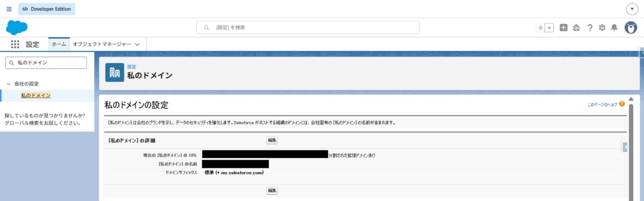The image size is (644, 201).
Task: Click the ドメインサフィックス value text
Action: click(x=234, y=173)
